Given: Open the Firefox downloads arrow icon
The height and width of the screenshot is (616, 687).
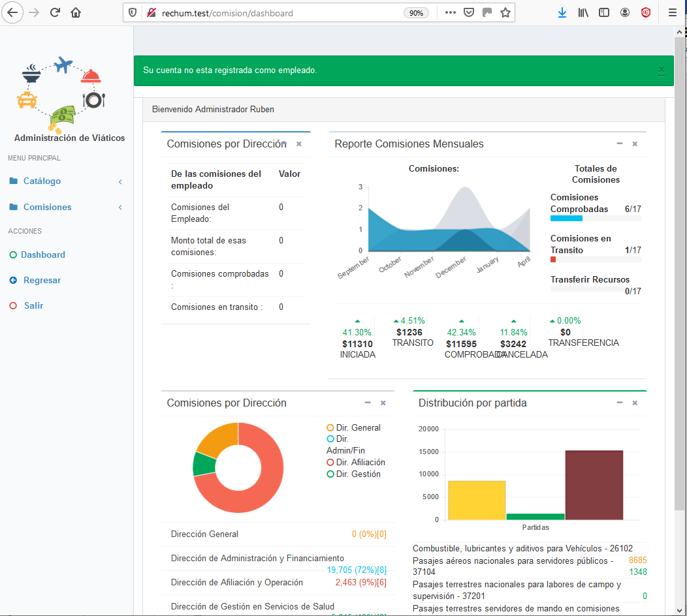Looking at the screenshot, I should [562, 12].
